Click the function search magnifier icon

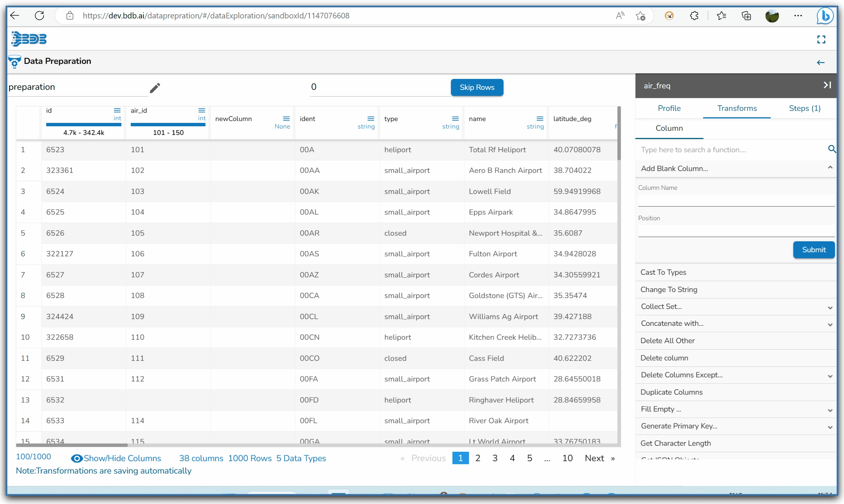click(832, 149)
